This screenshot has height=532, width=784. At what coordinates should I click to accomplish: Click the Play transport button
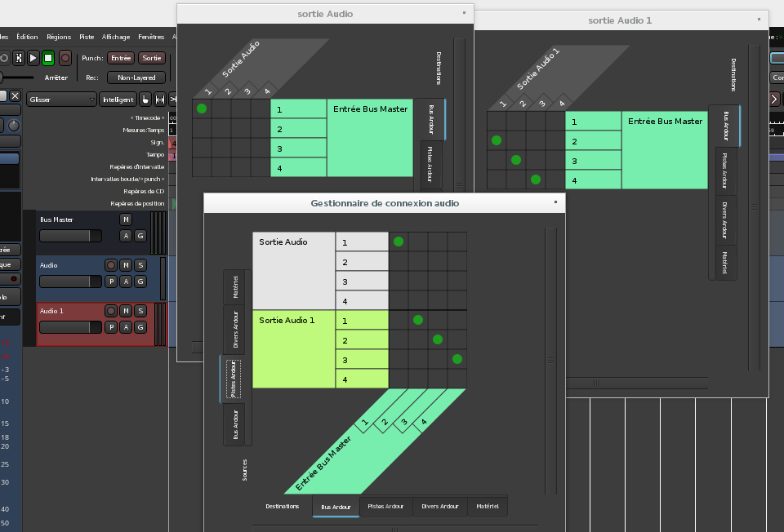pyautogui.click(x=33, y=58)
